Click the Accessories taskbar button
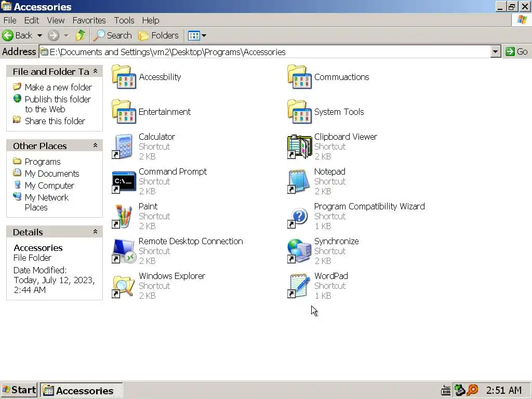 (x=82, y=391)
